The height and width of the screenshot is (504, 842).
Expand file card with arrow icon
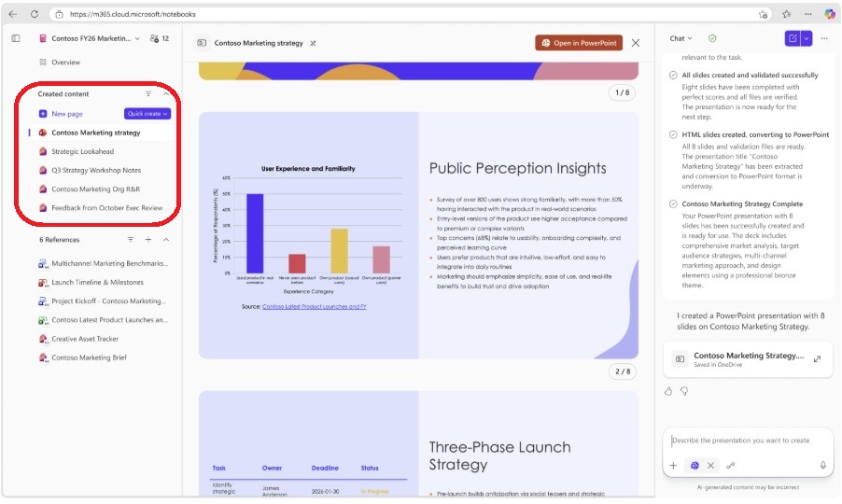818,359
